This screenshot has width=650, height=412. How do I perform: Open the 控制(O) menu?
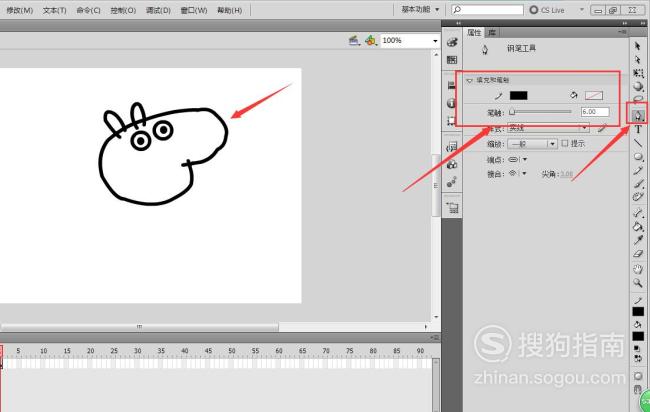[123, 10]
